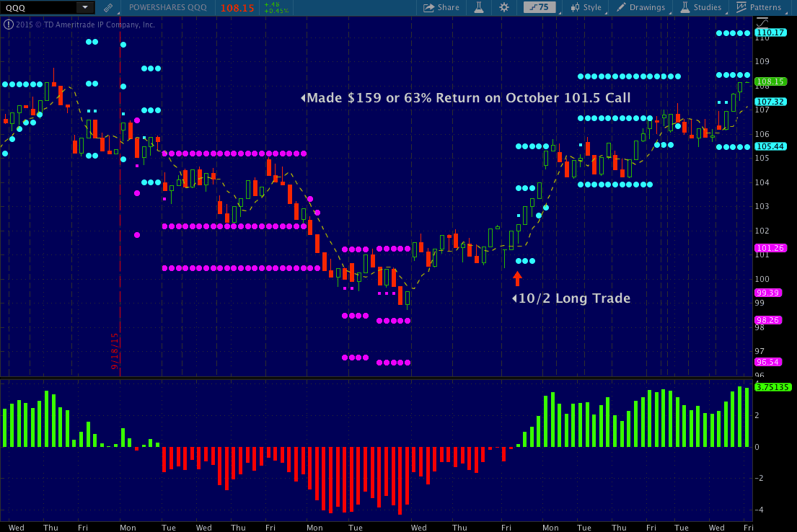
Task: Select the 10/2 Long Trade annotation
Action: coord(571,298)
